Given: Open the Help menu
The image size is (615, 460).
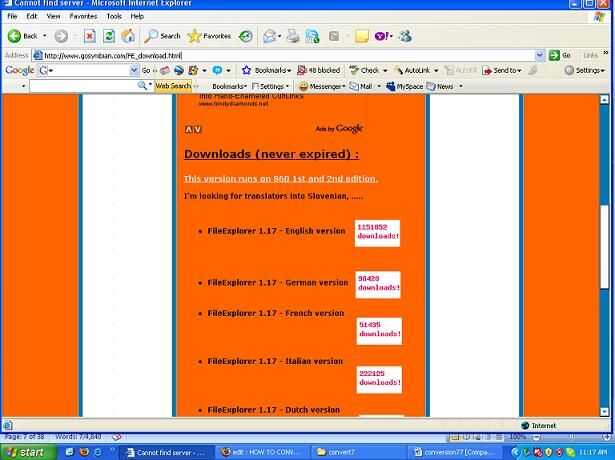Looking at the screenshot, I should (137, 16).
